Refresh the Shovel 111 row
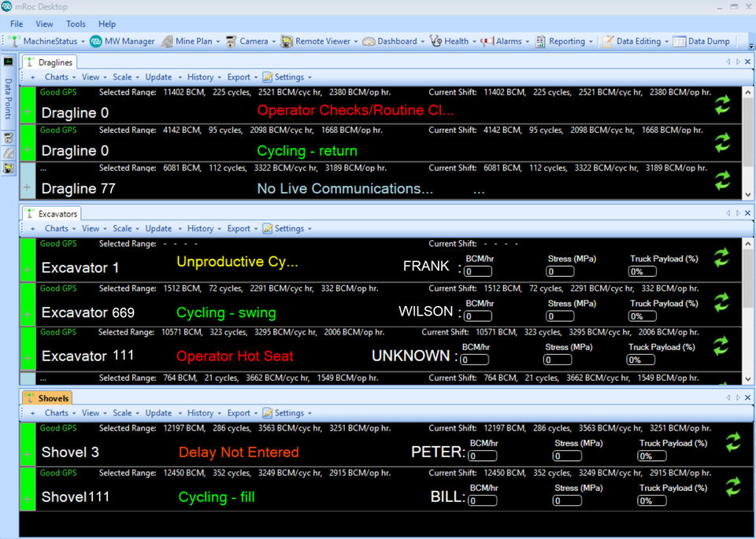Image resolution: width=756 pixels, height=539 pixels. (733, 487)
